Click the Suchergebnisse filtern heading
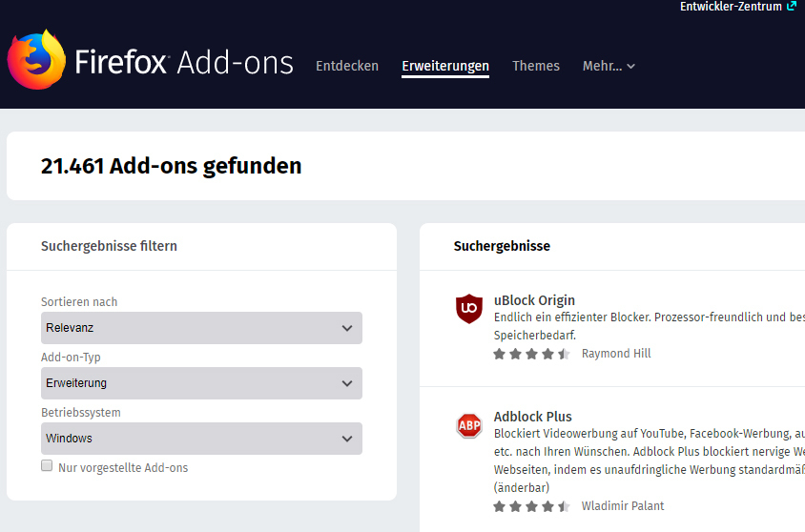This screenshot has width=805, height=532. [109, 246]
